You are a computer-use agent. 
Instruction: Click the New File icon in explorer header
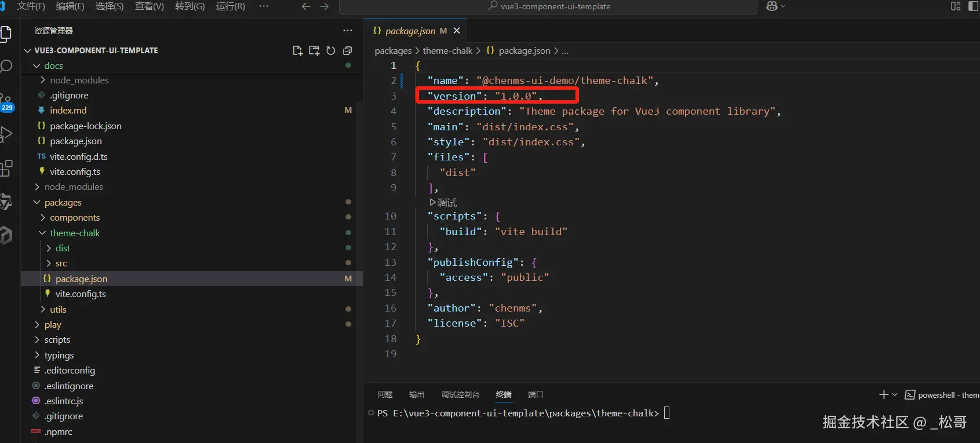tap(297, 51)
